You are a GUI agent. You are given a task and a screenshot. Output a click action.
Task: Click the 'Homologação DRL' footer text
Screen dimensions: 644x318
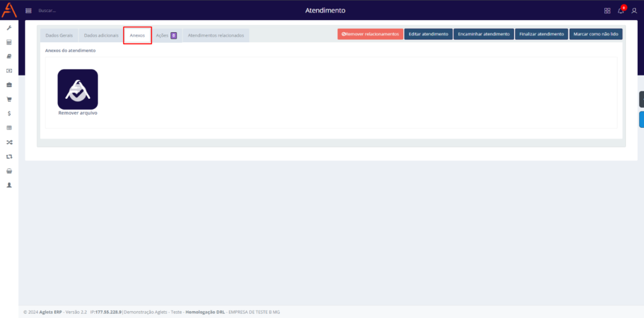205,312
